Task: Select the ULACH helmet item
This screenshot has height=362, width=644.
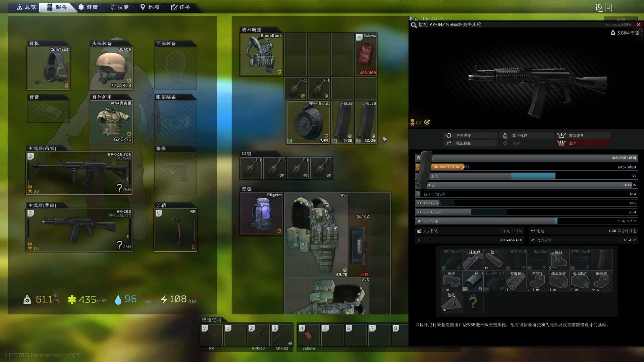Action: pos(111,68)
